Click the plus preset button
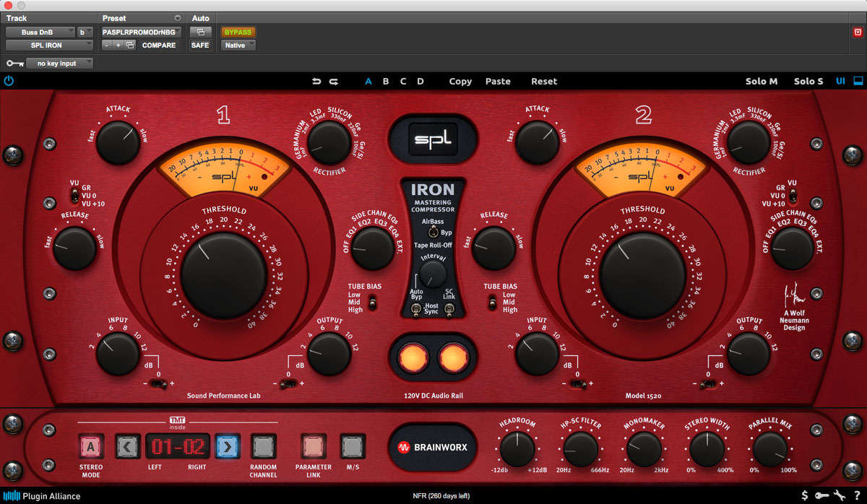This screenshot has height=504, width=867. 118,45
